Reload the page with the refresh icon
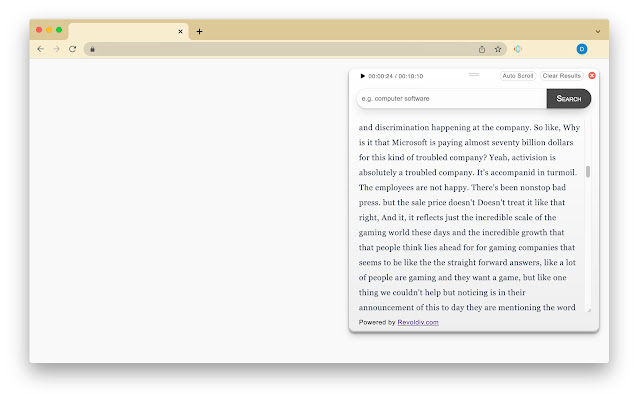The image size is (640, 400). tap(73, 49)
